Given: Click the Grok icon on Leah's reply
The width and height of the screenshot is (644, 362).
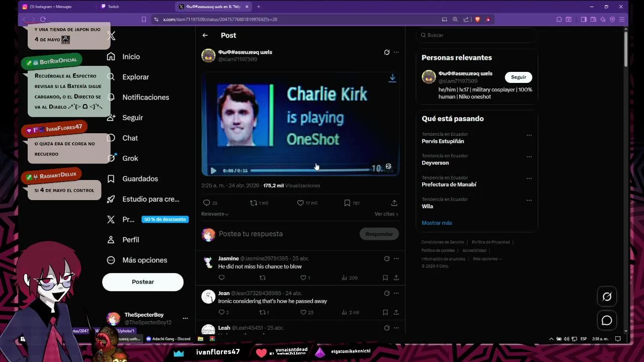Looking at the screenshot, I should 386,328.
